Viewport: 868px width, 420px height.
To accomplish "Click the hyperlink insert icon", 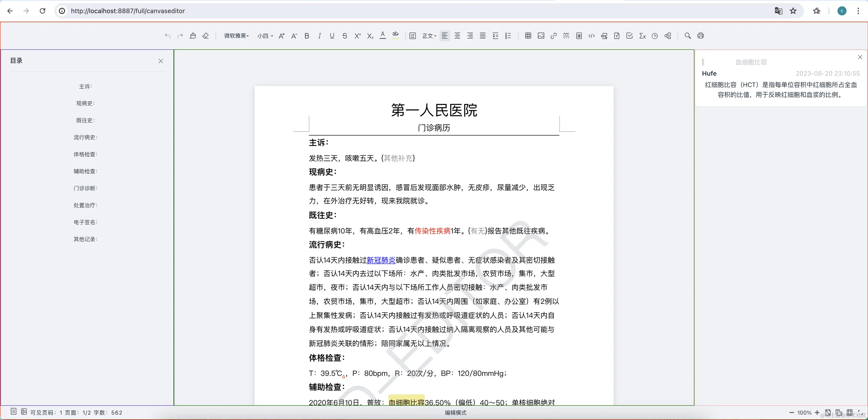I will [x=553, y=36].
